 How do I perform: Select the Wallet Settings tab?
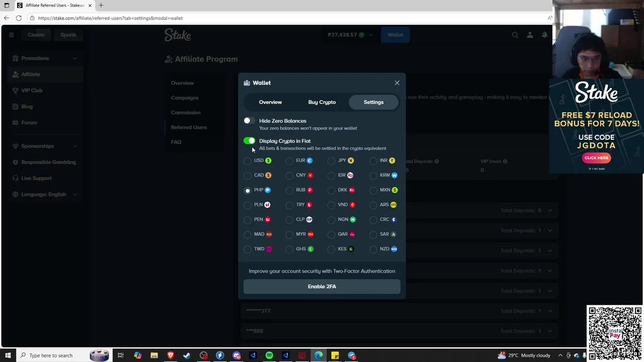click(x=373, y=102)
